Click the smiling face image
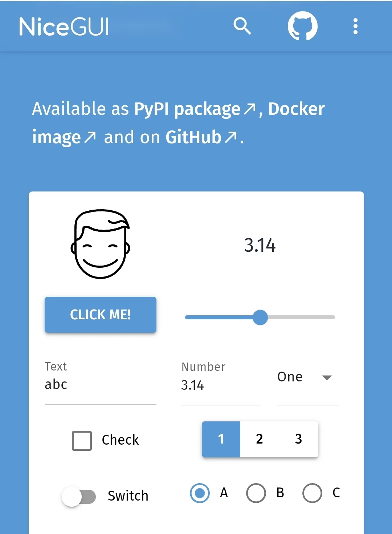 click(x=101, y=244)
